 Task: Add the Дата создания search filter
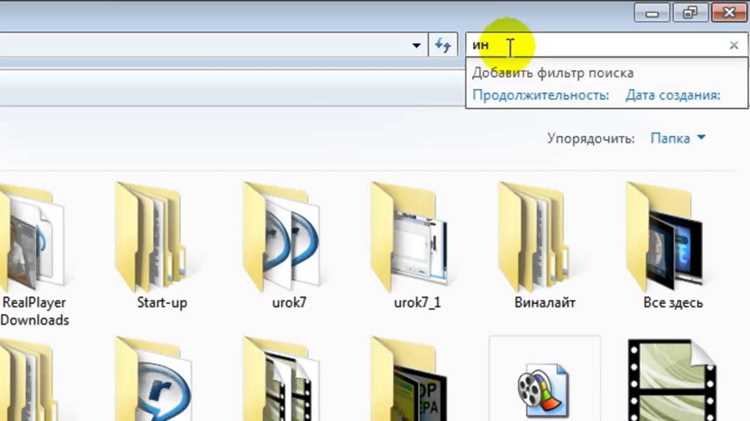673,95
